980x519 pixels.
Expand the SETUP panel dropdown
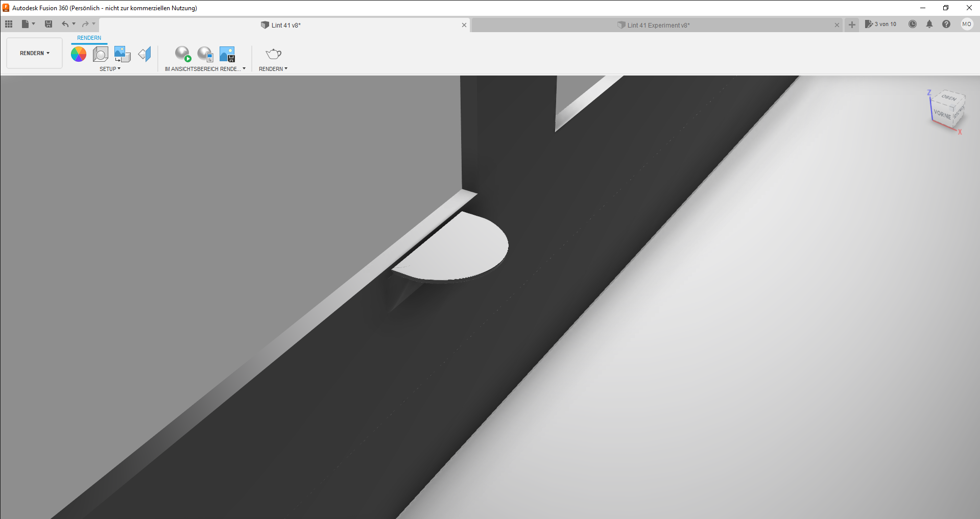[x=110, y=69]
